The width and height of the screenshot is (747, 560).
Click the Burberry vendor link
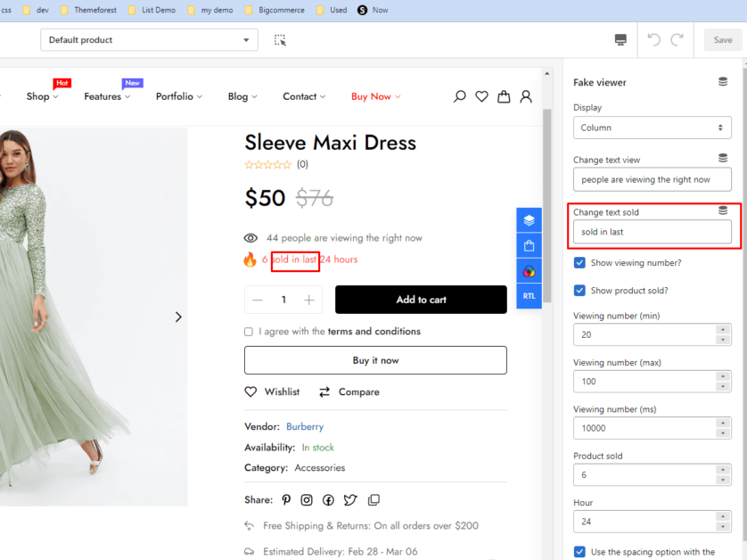305,427
